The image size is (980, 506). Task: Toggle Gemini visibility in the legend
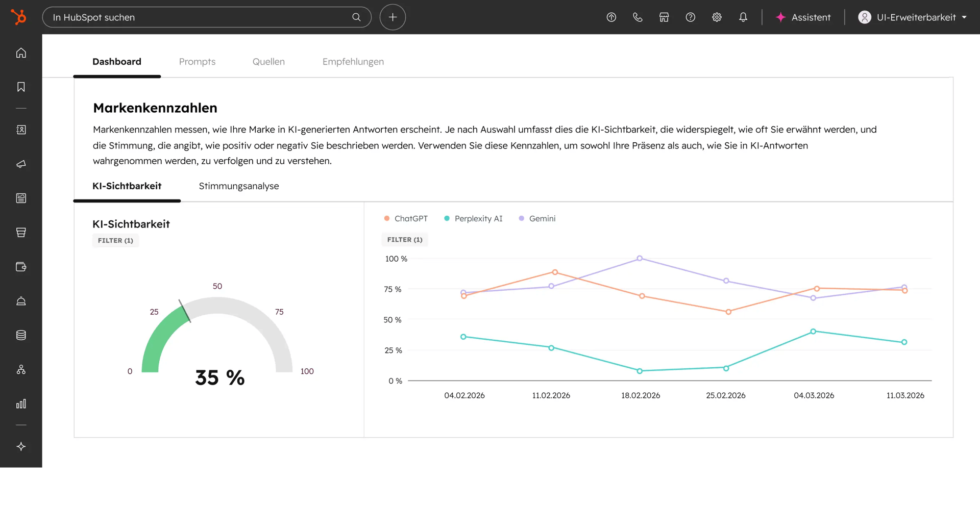tap(537, 218)
